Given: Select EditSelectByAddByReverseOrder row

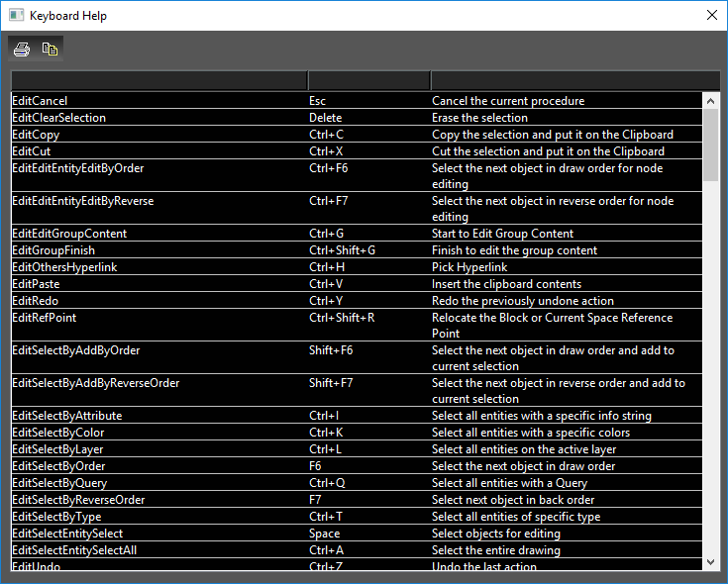Looking at the screenshot, I should 357,390.
